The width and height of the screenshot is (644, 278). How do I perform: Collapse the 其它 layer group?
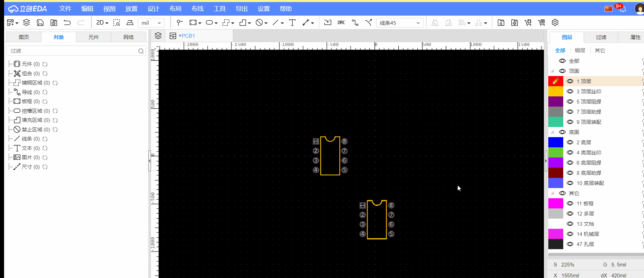click(552, 193)
